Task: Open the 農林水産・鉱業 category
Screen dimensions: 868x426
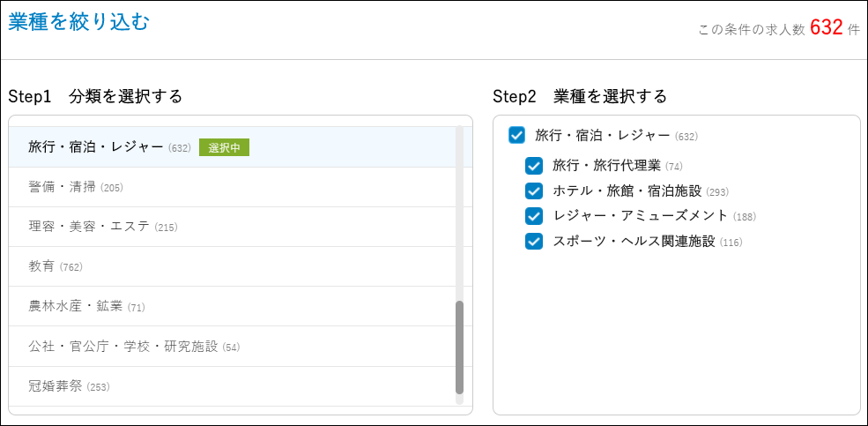Action: [75, 306]
